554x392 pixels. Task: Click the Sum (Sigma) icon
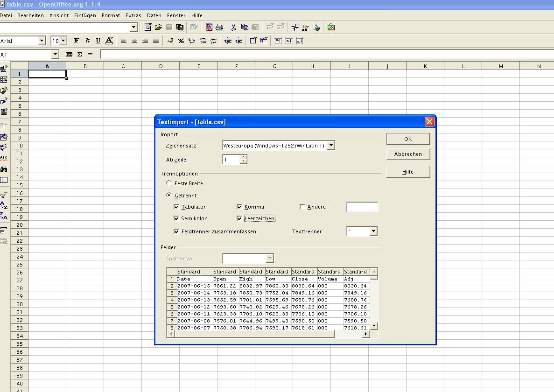coord(79,55)
